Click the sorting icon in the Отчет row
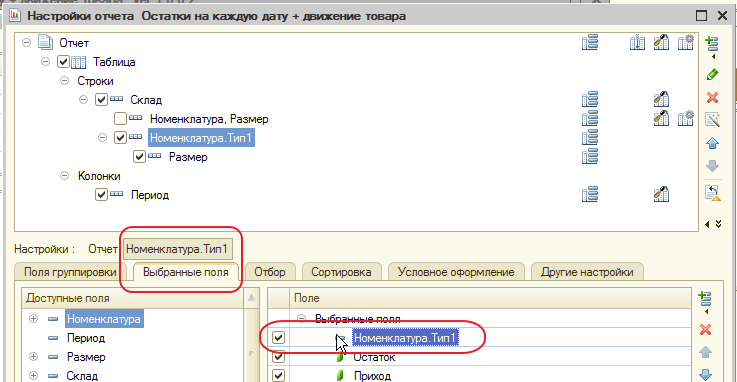 point(637,43)
